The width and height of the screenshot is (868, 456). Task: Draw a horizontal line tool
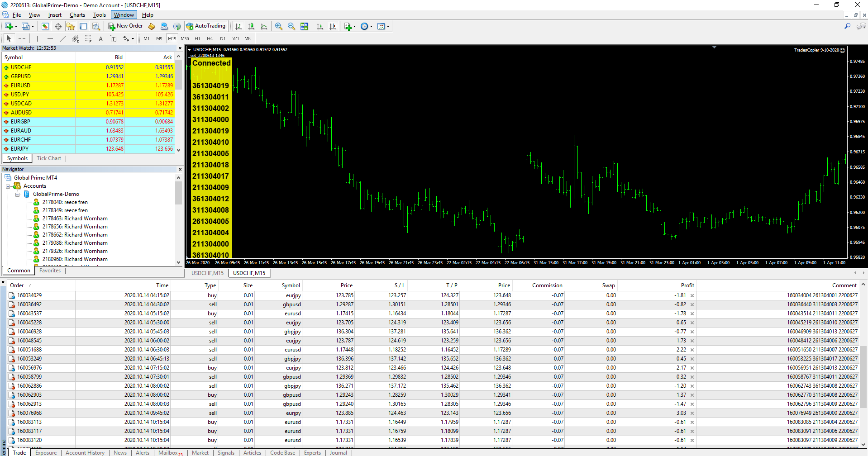(x=50, y=38)
